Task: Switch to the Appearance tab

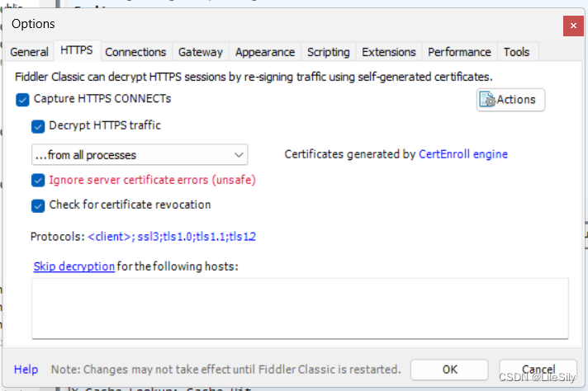Action: [265, 52]
